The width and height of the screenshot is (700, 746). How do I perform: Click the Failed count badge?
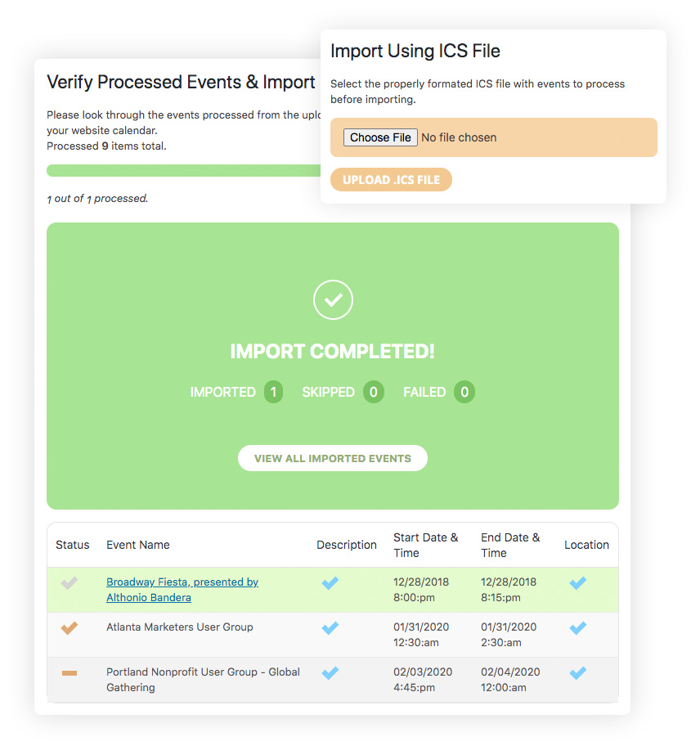pyautogui.click(x=464, y=392)
